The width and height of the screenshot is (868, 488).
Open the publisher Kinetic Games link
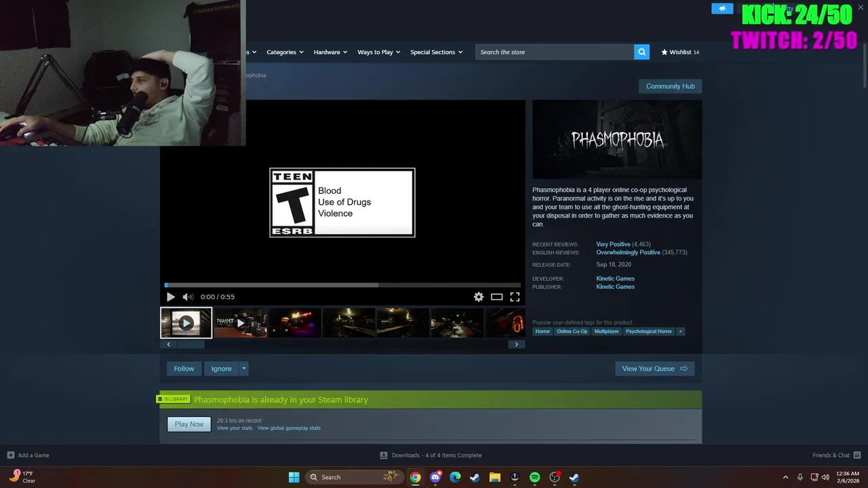615,287
